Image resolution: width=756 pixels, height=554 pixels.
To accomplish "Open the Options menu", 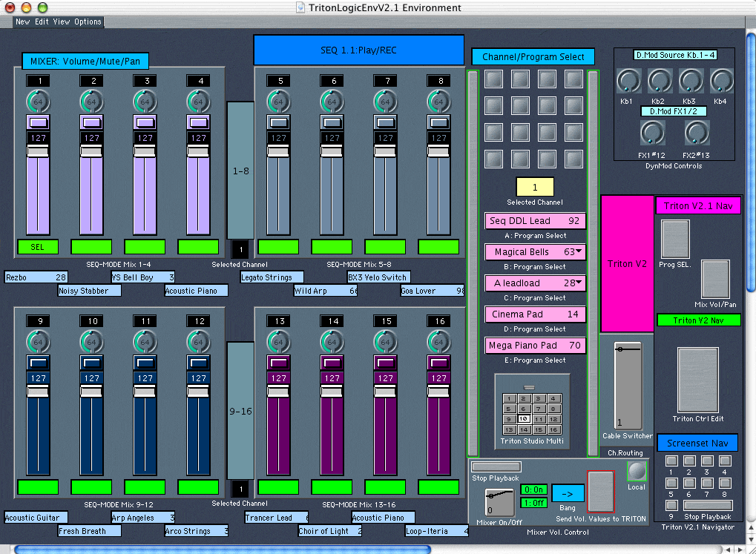I will (x=88, y=22).
